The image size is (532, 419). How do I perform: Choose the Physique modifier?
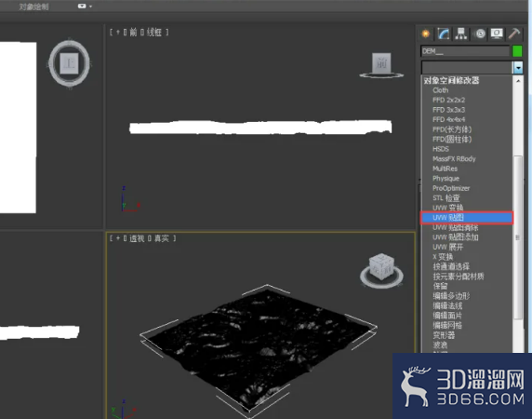point(446,179)
